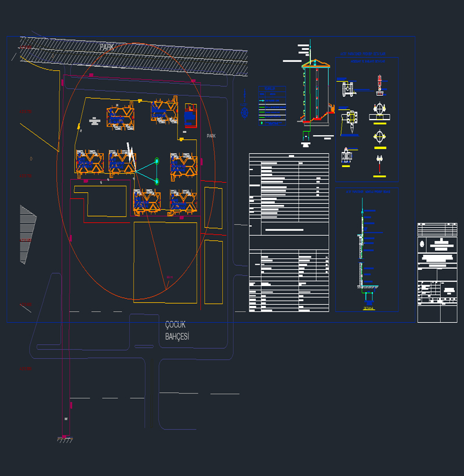Select the ground hatch symbol at the drawing bottom
The image size is (464, 476).
[64, 440]
